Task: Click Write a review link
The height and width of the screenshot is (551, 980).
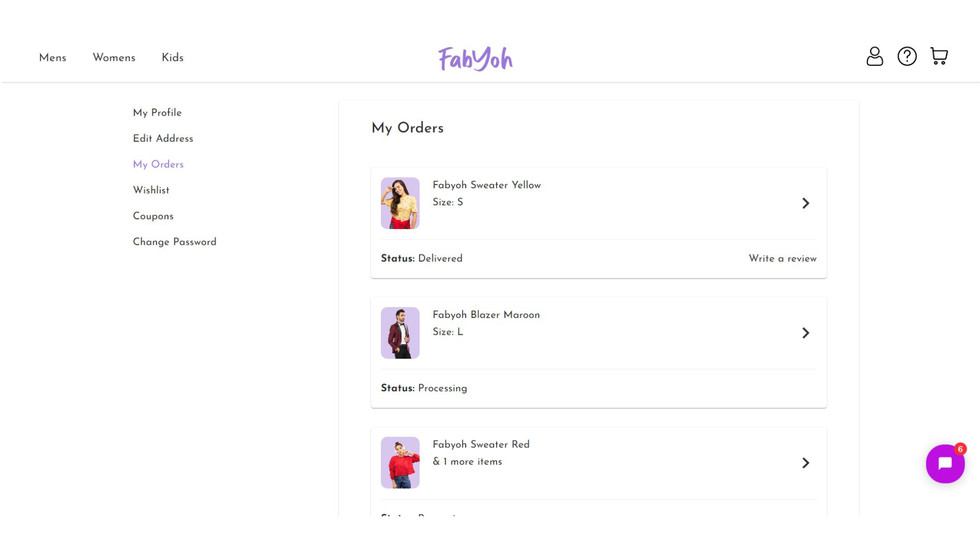Action: click(x=782, y=259)
